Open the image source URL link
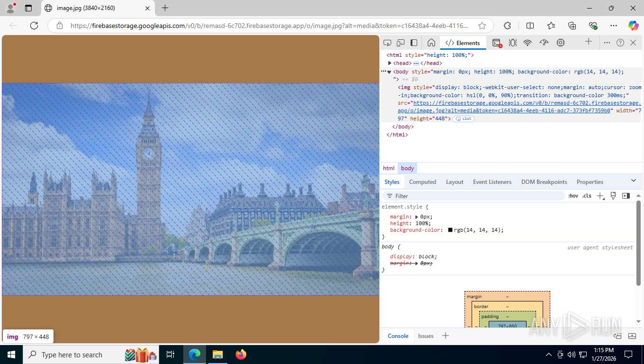644x364 pixels. [x=519, y=107]
